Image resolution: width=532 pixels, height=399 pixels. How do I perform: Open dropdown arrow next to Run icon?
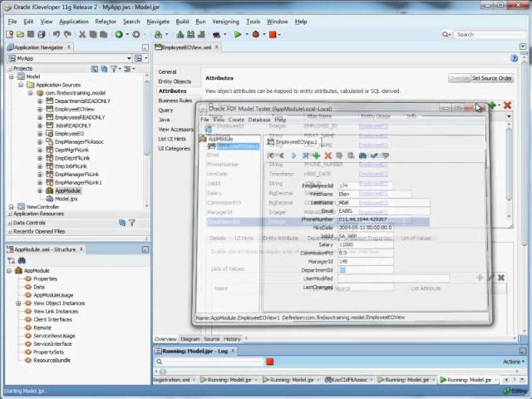(247, 34)
